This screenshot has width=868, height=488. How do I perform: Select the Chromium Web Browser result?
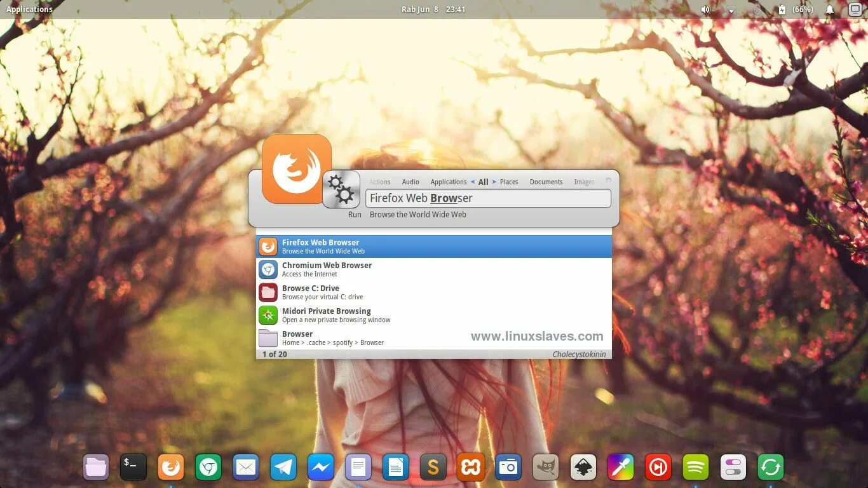pos(434,269)
